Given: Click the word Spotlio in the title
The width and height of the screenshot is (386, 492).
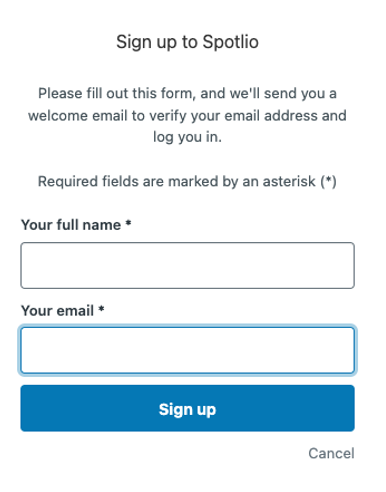Looking at the screenshot, I should coord(231,42).
